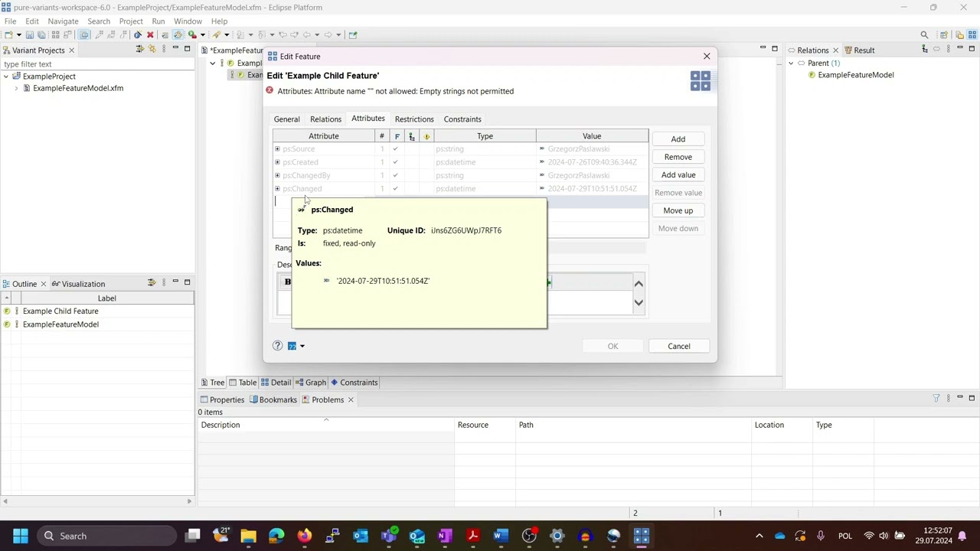Click the Save All toolbar icon
This screenshot has height=551, width=980.
tap(41, 34)
